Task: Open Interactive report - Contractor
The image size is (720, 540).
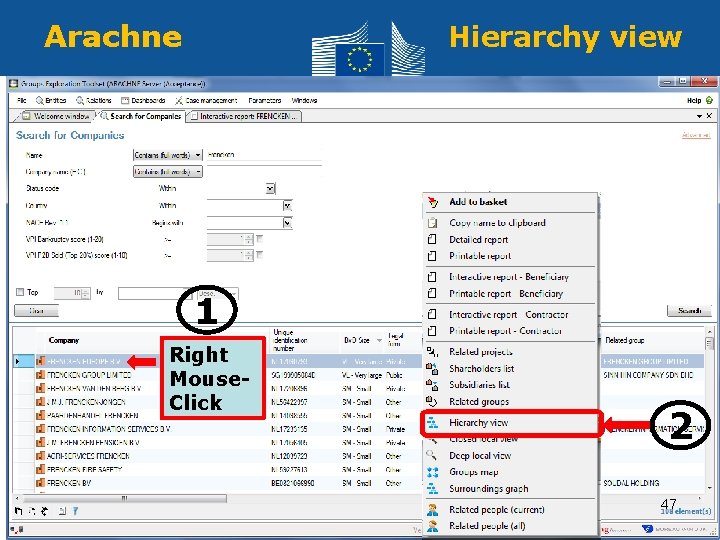Action: click(x=510, y=315)
